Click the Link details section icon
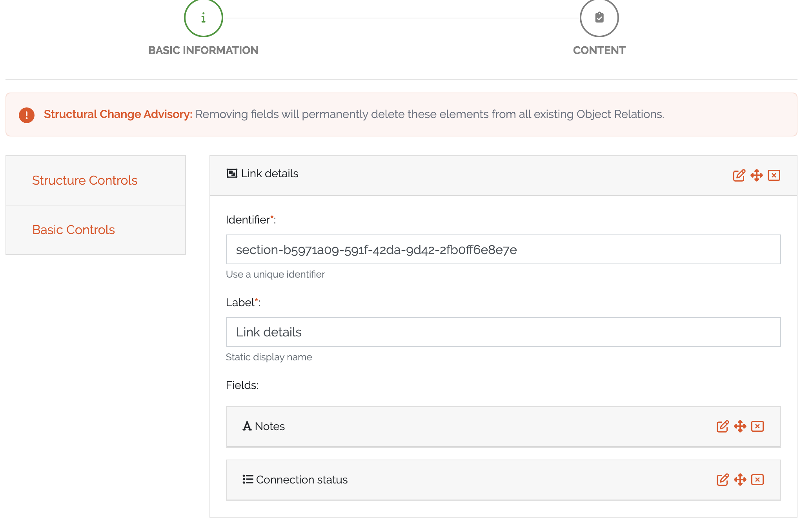 pos(232,173)
